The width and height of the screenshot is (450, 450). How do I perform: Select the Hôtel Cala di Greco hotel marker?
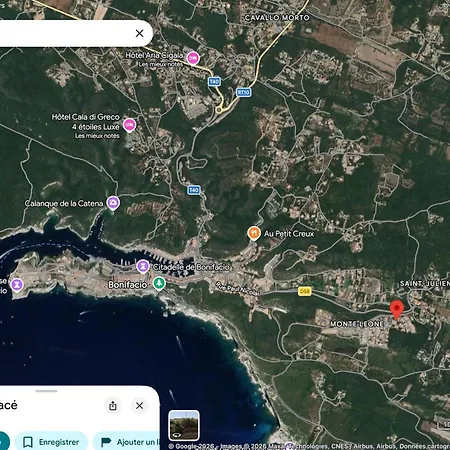pyautogui.click(x=129, y=125)
